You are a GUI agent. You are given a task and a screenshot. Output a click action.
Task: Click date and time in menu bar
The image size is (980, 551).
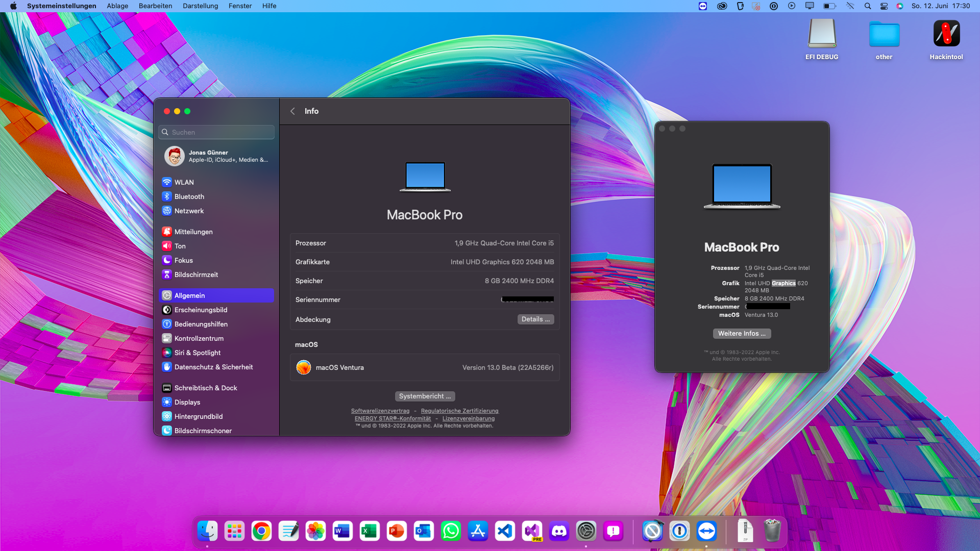940,6
